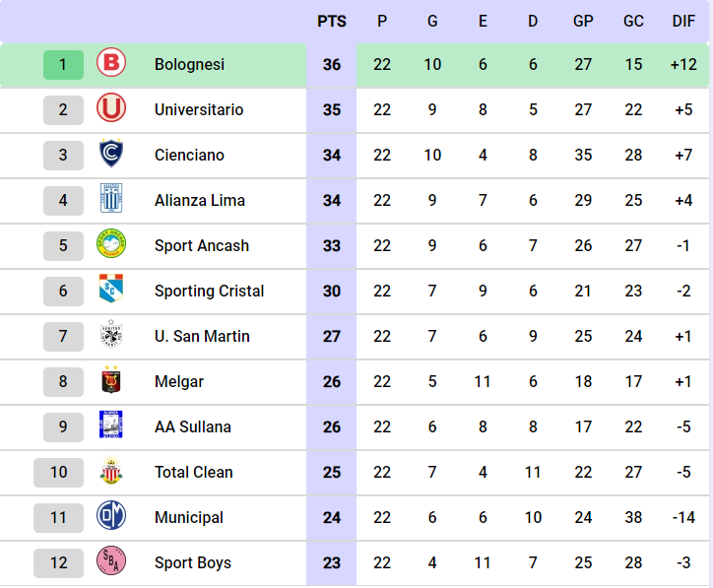Click the AA Sullana team badge
The image size is (713, 588).
tap(111, 426)
